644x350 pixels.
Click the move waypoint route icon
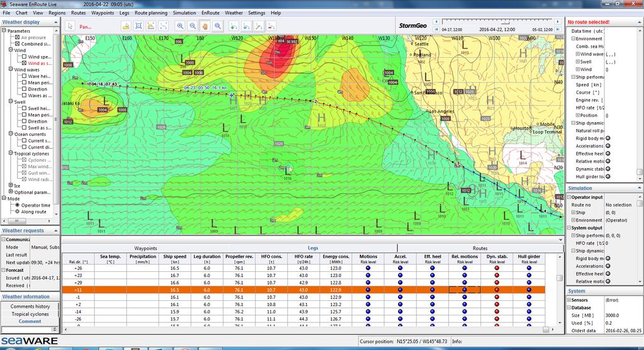pos(258,26)
